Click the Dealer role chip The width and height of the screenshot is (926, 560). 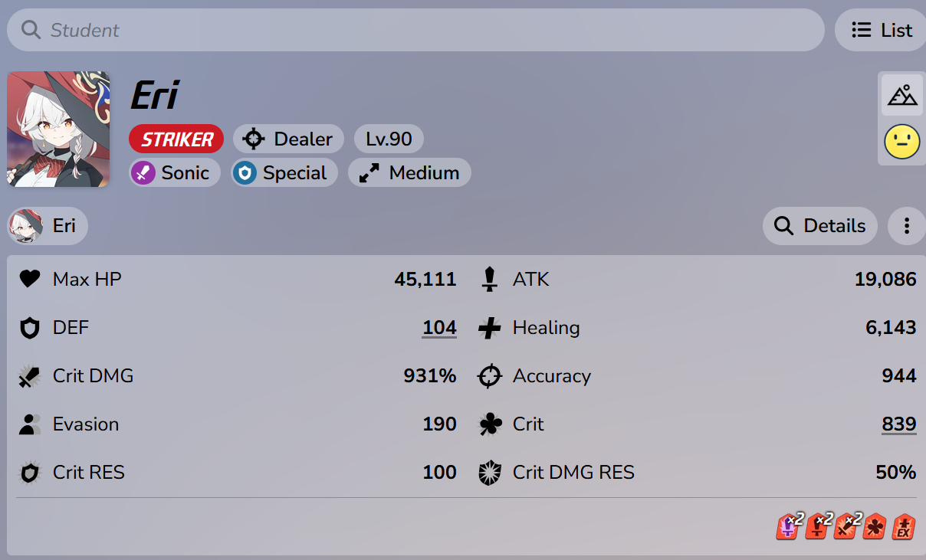(288, 139)
